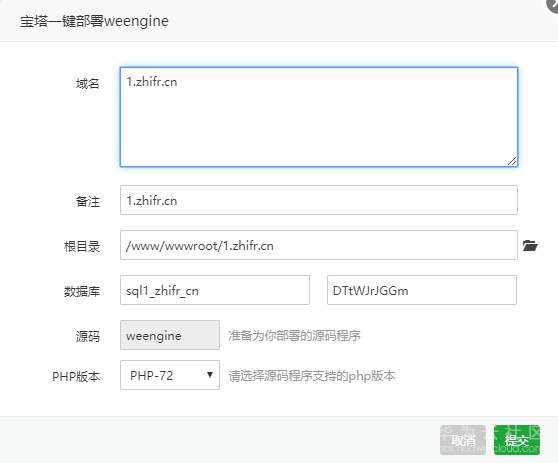Close the weengine deploy dialog
Viewport: 558px width, 463px height.
(x=553, y=4)
